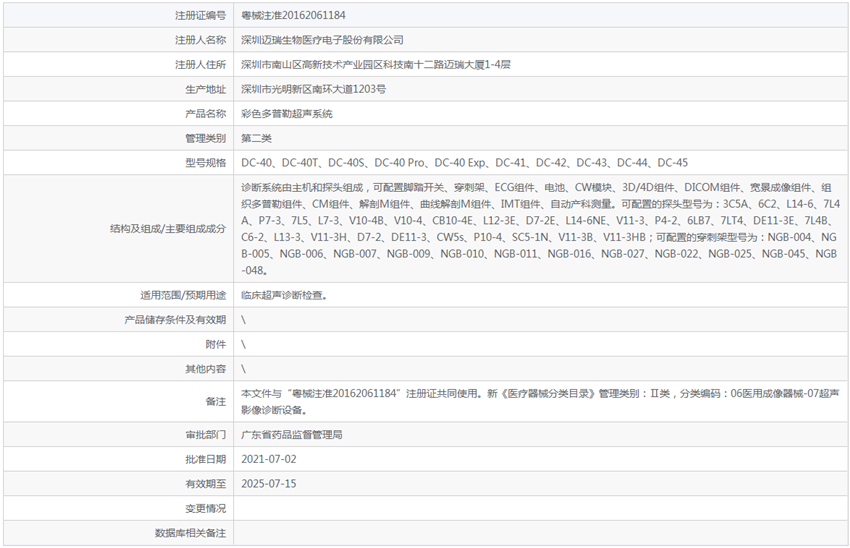The width and height of the screenshot is (850, 548).
Task: Click the label 产品储存条件及有效期
Action: [175, 320]
